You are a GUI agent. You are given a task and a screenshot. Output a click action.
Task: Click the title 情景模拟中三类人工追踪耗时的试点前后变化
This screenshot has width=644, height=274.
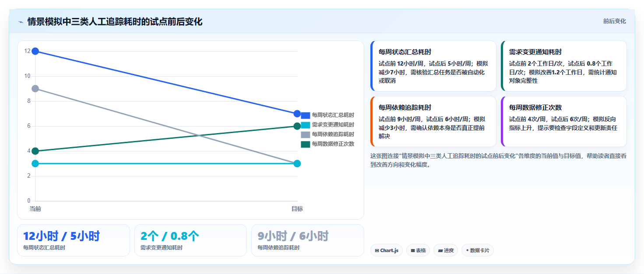tap(115, 22)
